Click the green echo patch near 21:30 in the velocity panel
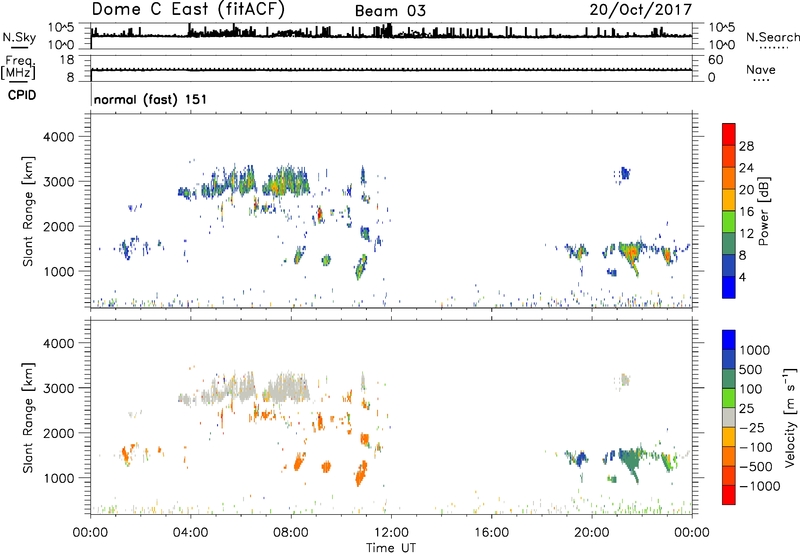 coord(630,462)
